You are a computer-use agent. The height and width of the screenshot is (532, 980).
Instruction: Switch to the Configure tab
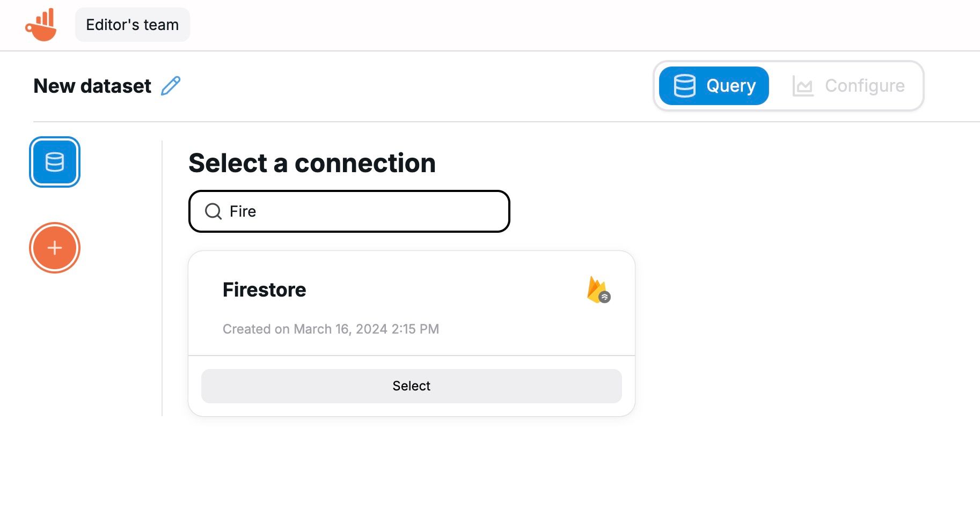[864, 86]
